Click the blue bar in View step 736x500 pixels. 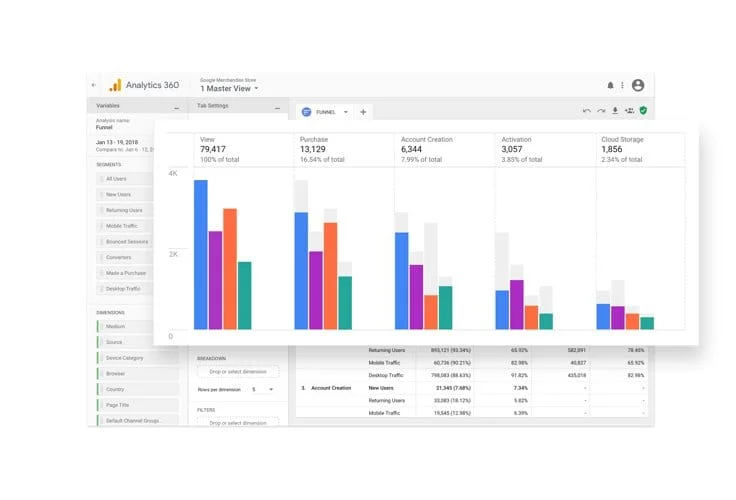(201, 254)
